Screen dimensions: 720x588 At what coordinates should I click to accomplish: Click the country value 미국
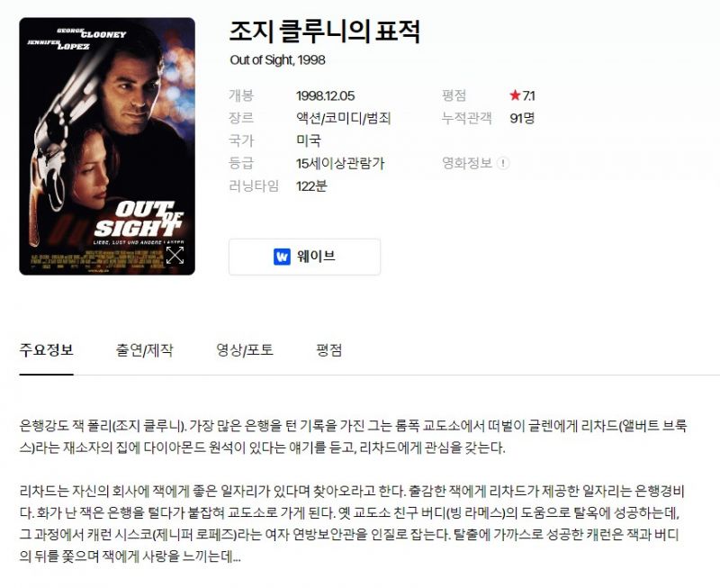click(x=309, y=140)
